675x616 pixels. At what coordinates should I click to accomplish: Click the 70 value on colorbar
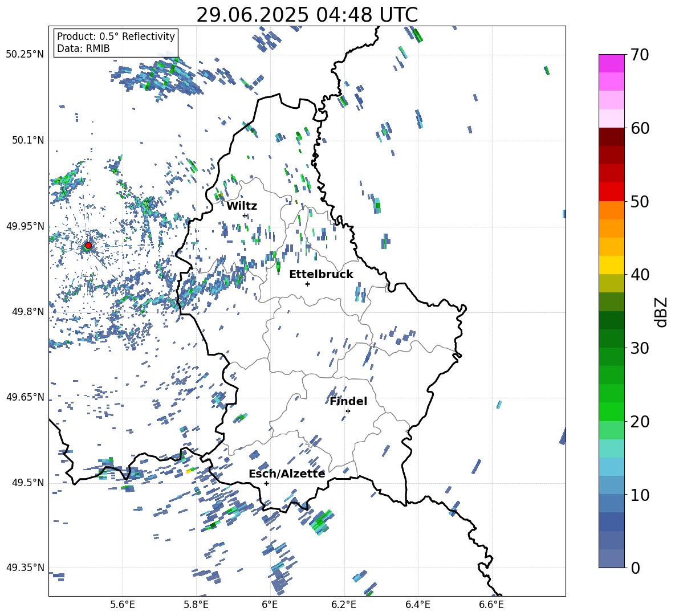[x=640, y=55]
